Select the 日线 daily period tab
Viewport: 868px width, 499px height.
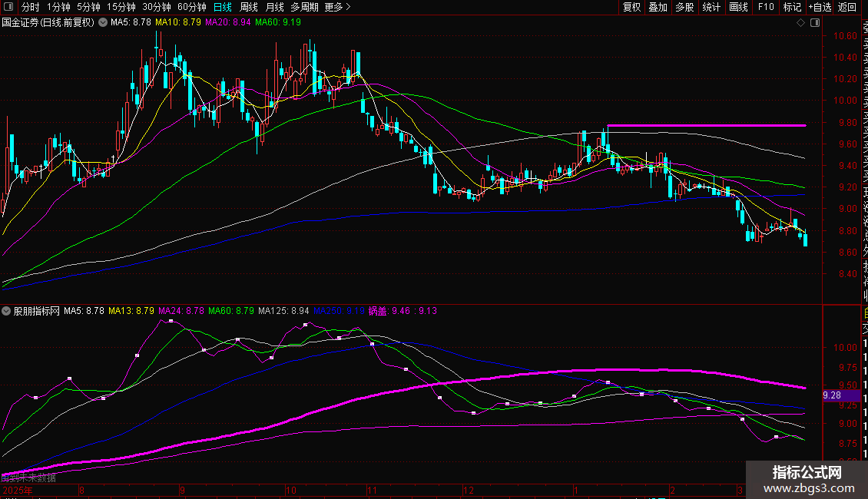pyautogui.click(x=223, y=7)
